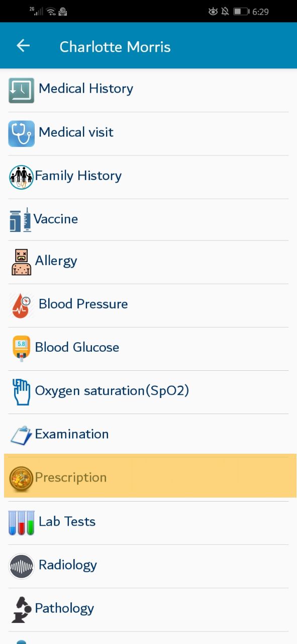This screenshot has height=644, width=297.
Task: Select the Family History people icon
Action: 21,177
